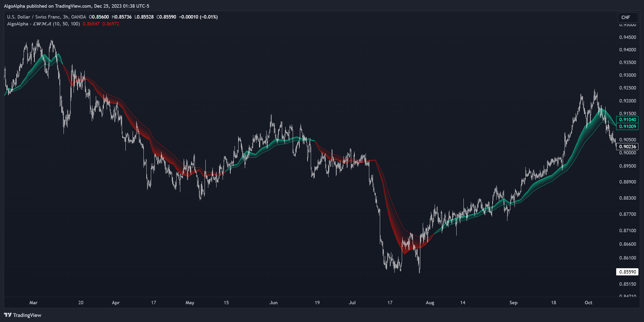Screen dimensions: 644x322
Task: Click the 0.90236 price label
Action: point(627,147)
